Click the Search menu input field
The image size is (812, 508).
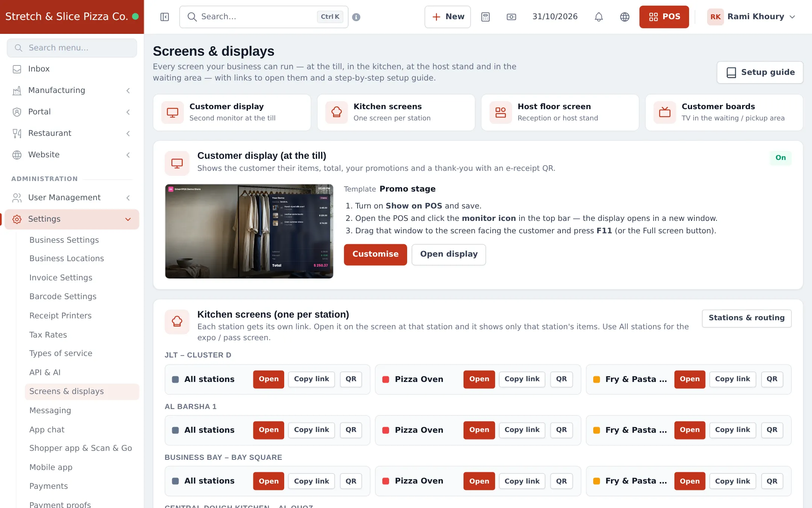pos(72,48)
